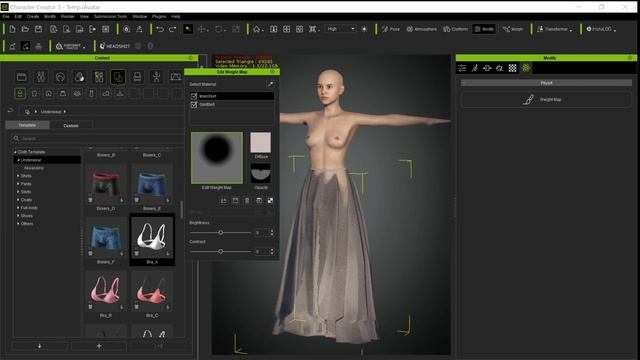
Task: Click the Modify toolbar button
Action: (484, 29)
